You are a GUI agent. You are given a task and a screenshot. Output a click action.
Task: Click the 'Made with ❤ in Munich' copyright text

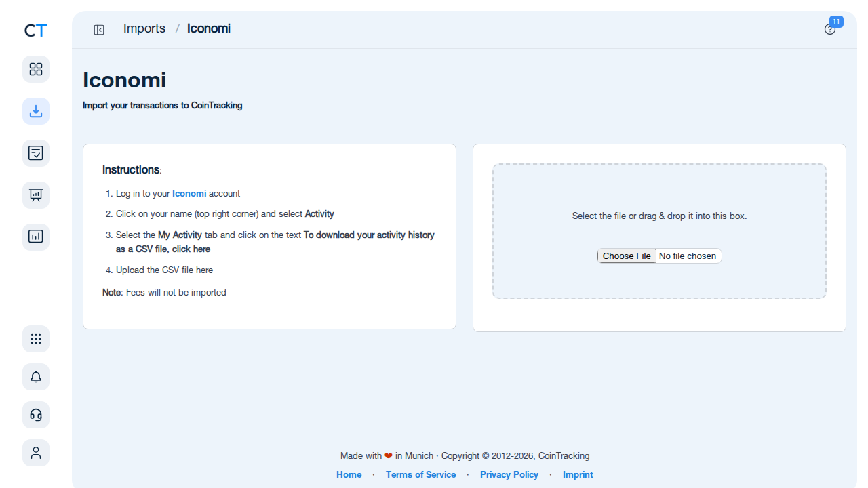click(465, 455)
